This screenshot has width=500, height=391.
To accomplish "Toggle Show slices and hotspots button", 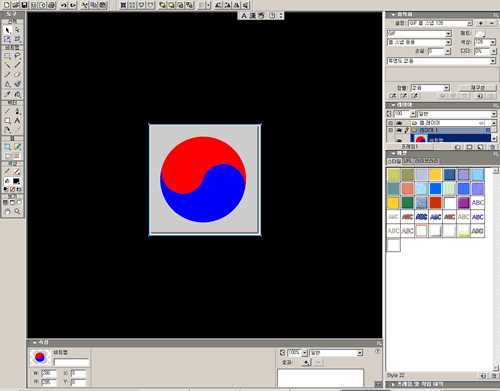I will [x=17, y=156].
